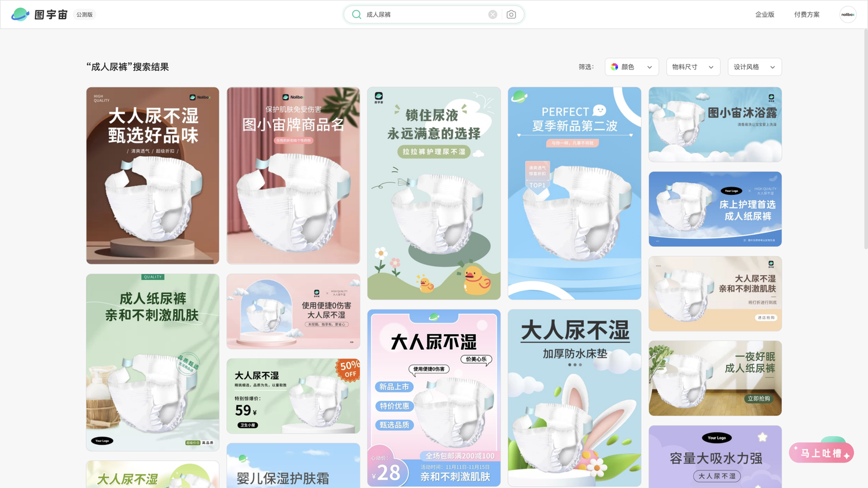
Task: Click the 马上吐槽 feedback button
Action: click(821, 453)
